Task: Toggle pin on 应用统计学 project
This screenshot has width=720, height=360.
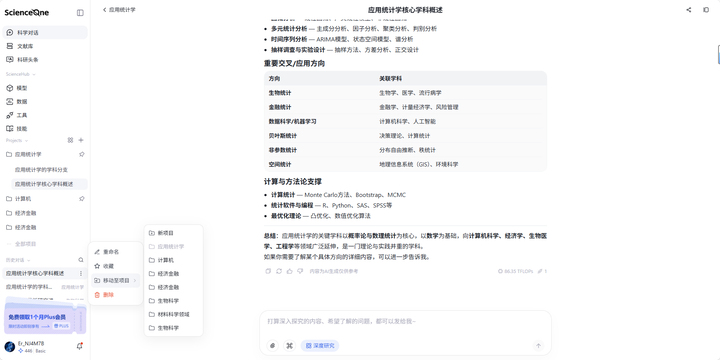Action: click(x=81, y=154)
